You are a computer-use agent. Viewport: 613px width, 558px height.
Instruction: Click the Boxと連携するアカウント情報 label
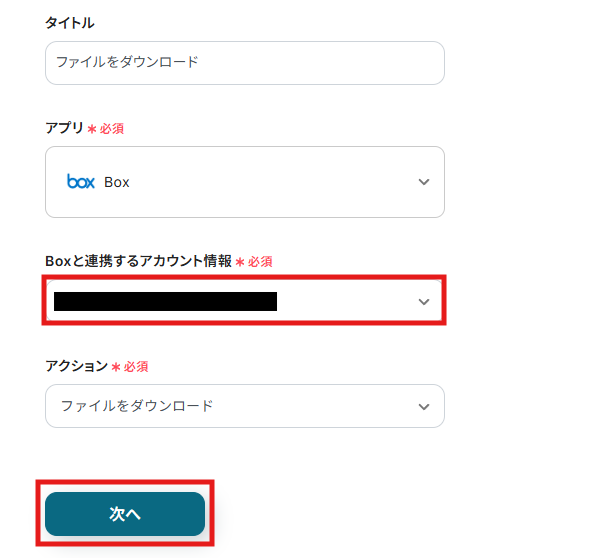pyautogui.click(x=138, y=260)
